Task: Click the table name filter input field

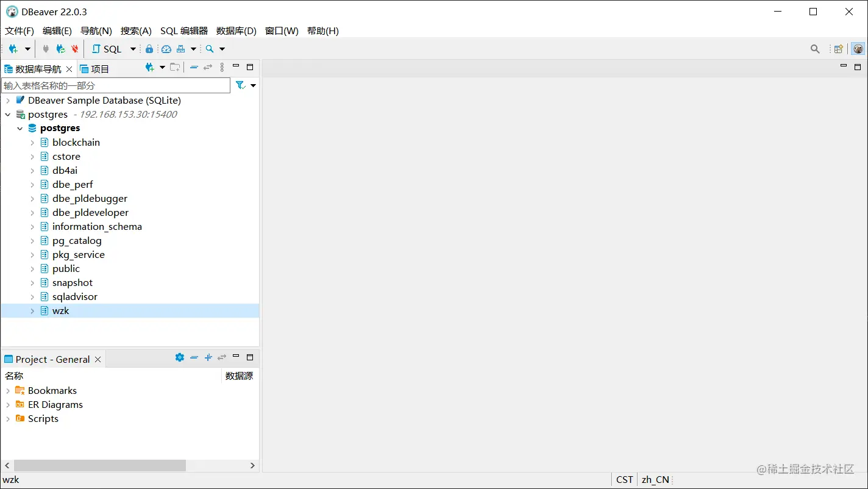Action: pyautogui.click(x=116, y=85)
